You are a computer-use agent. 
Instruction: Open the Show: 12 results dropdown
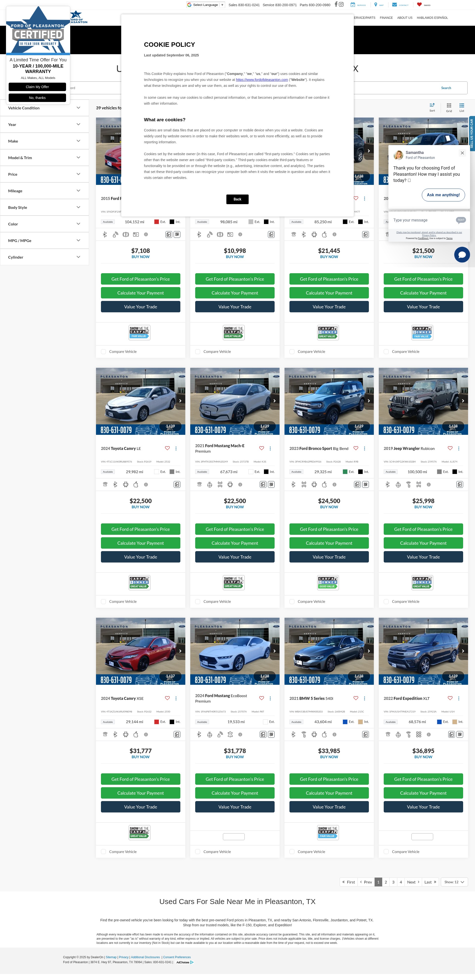click(454, 882)
